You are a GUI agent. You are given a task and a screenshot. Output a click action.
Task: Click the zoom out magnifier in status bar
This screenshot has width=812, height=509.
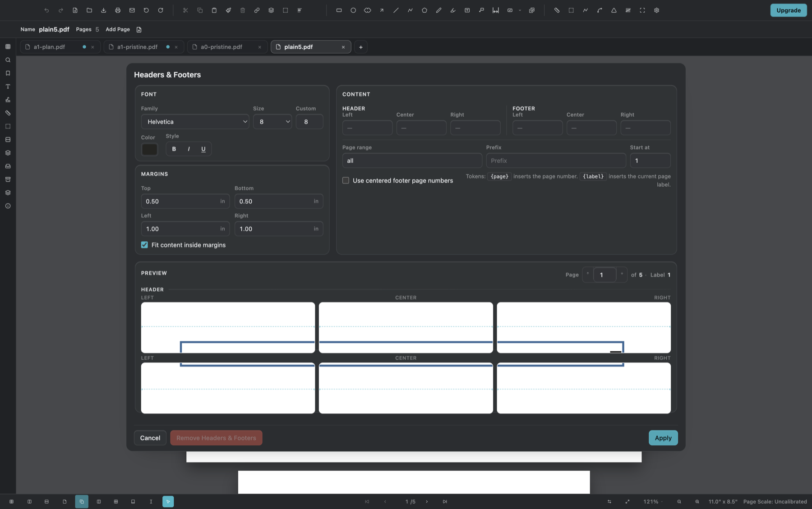679,502
